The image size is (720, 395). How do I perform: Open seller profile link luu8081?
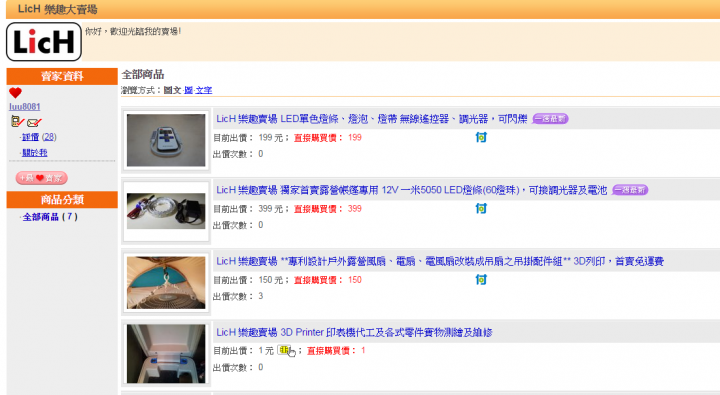(x=25, y=107)
